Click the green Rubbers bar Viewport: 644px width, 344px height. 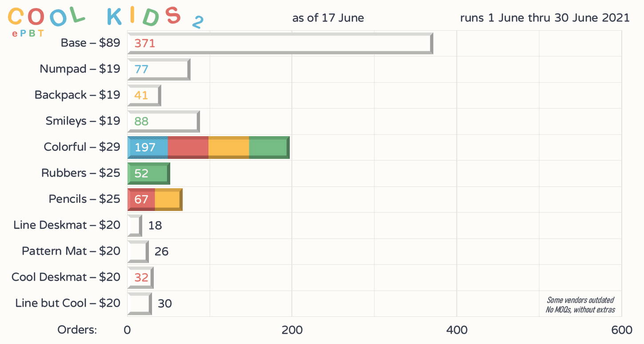(x=148, y=173)
